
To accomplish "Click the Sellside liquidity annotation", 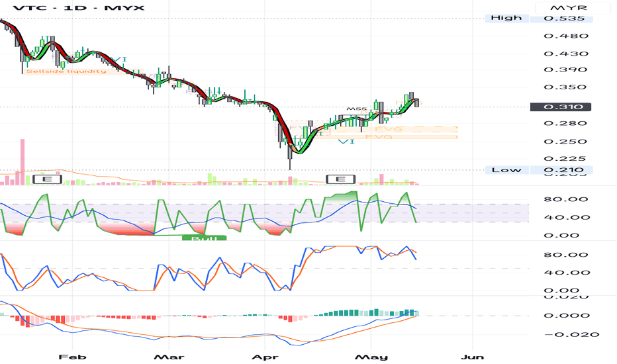I will click(66, 71).
